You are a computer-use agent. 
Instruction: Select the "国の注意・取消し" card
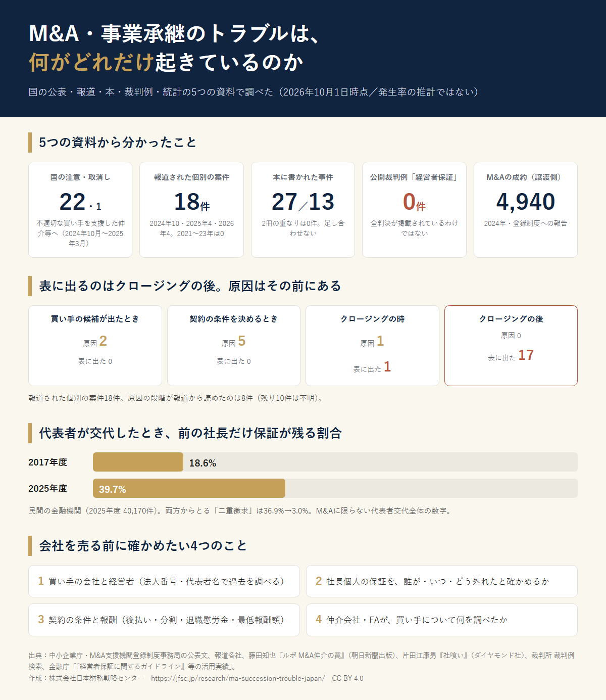pyautogui.click(x=80, y=210)
